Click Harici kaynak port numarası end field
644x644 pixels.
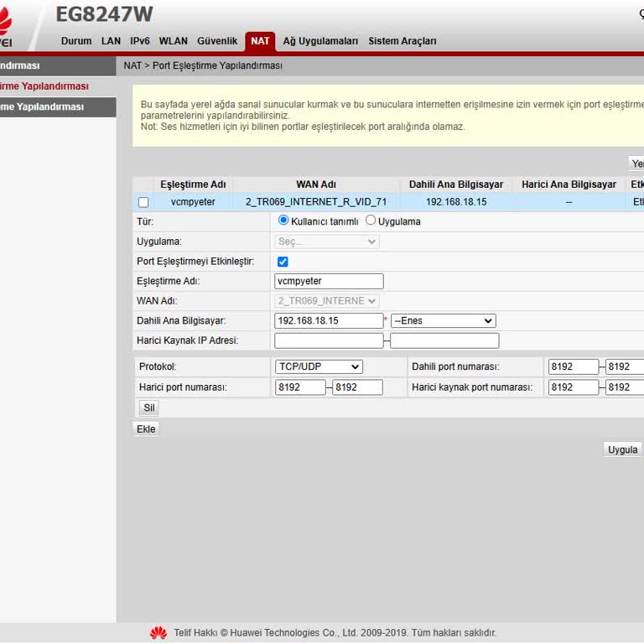pos(625,387)
